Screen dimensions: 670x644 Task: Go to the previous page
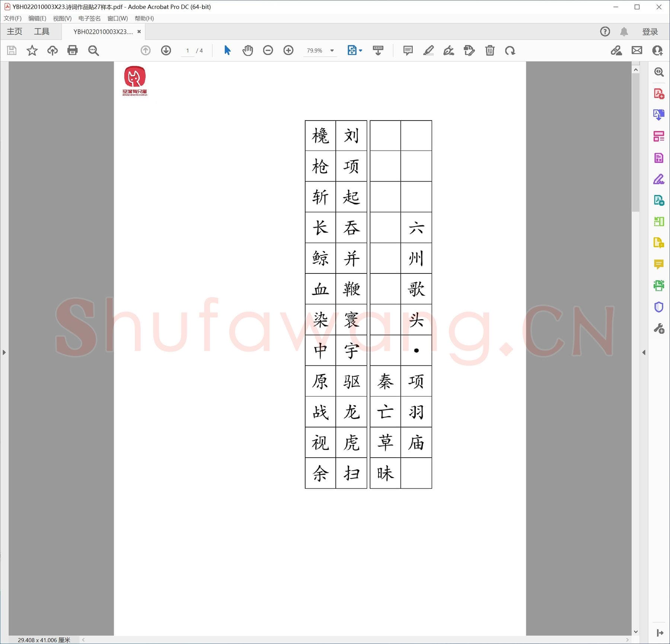(x=146, y=50)
